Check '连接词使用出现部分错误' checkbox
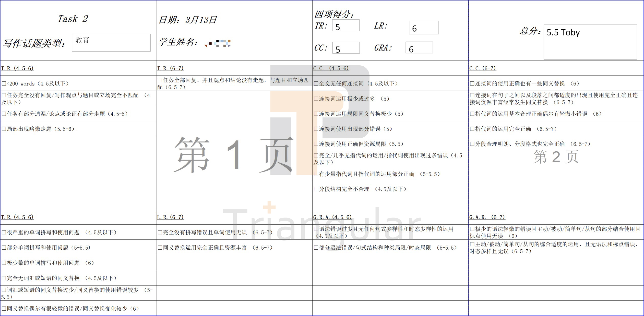Screen dimensions: 644x316 coord(316,129)
